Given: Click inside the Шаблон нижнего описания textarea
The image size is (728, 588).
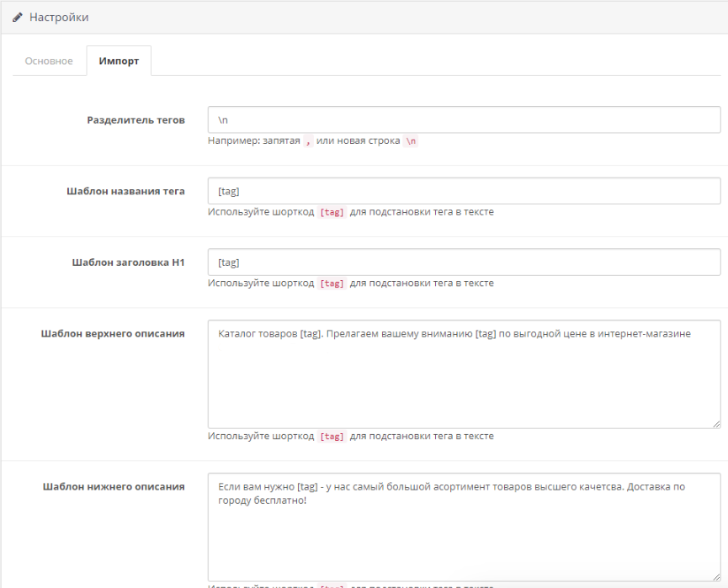Looking at the screenshot, I should click(464, 530).
